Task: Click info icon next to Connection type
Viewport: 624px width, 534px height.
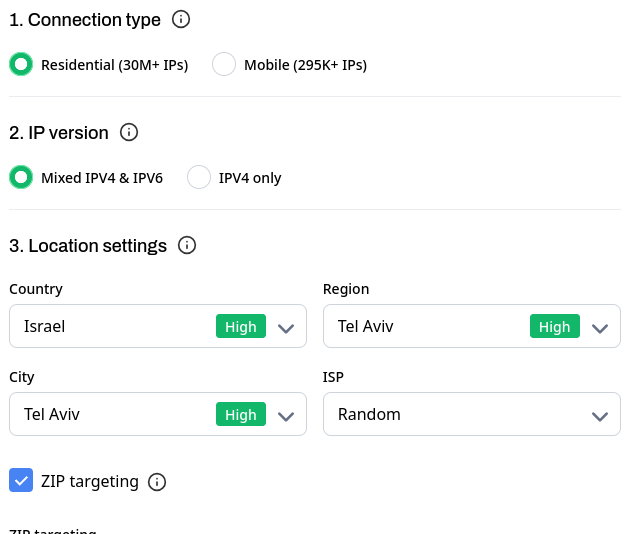Action: 181,19
